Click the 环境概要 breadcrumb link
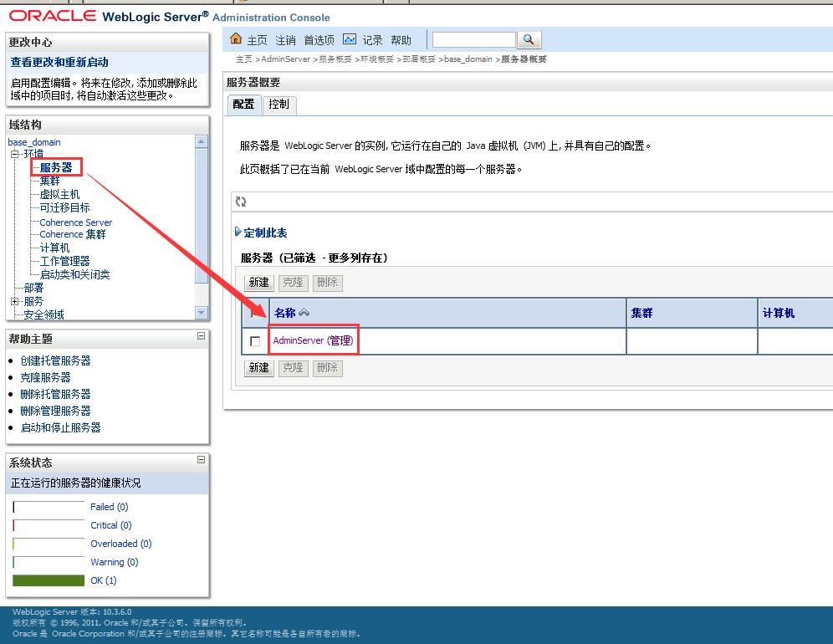This screenshot has width=833, height=644. (x=377, y=59)
